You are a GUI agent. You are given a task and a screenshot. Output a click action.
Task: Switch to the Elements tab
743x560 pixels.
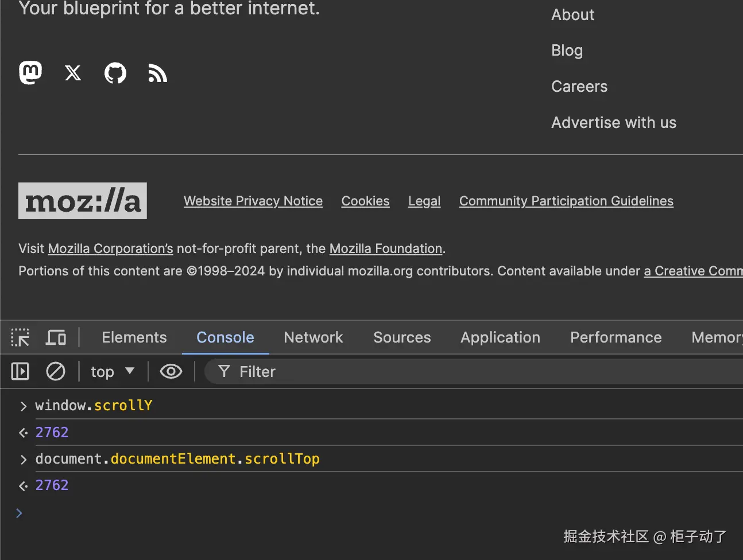pyautogui.click(x=134, y=337)
